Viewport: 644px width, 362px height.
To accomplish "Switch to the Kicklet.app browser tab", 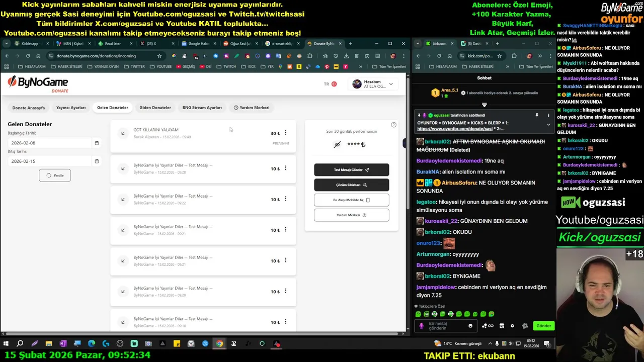I will pyautogui.click(x=31, y=44).
